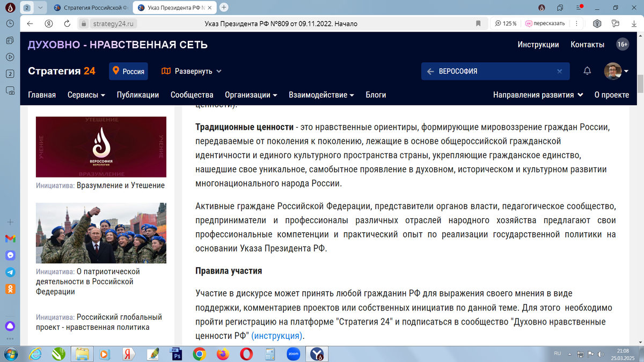644x362 pixels.
Task: Open Google Chrome from the taskbar
Action: [x=199, y=354]
